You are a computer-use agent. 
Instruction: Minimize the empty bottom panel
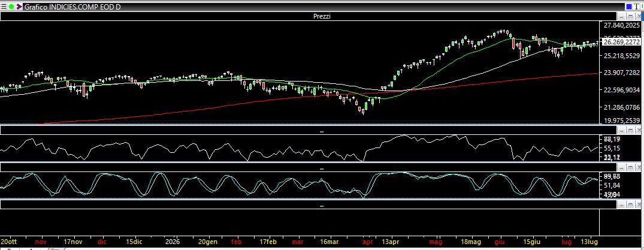(621, 204)
